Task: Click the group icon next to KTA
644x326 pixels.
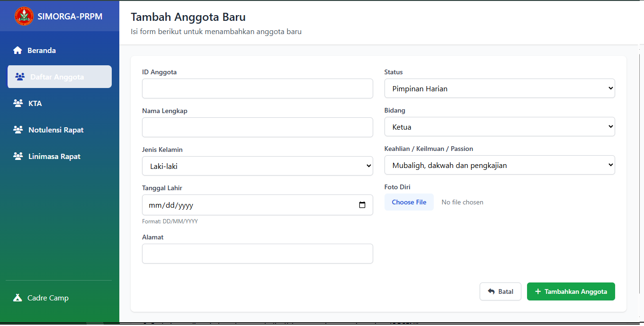Action: point(18,103)
